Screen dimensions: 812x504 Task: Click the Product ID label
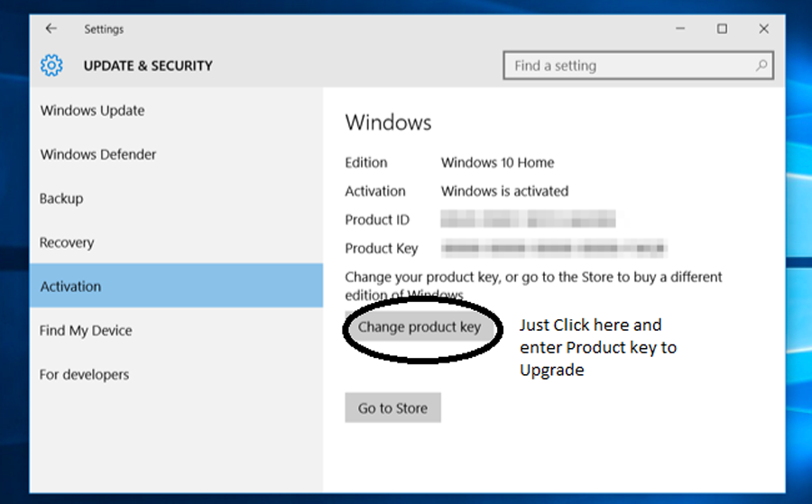click(x=377, y=220)
